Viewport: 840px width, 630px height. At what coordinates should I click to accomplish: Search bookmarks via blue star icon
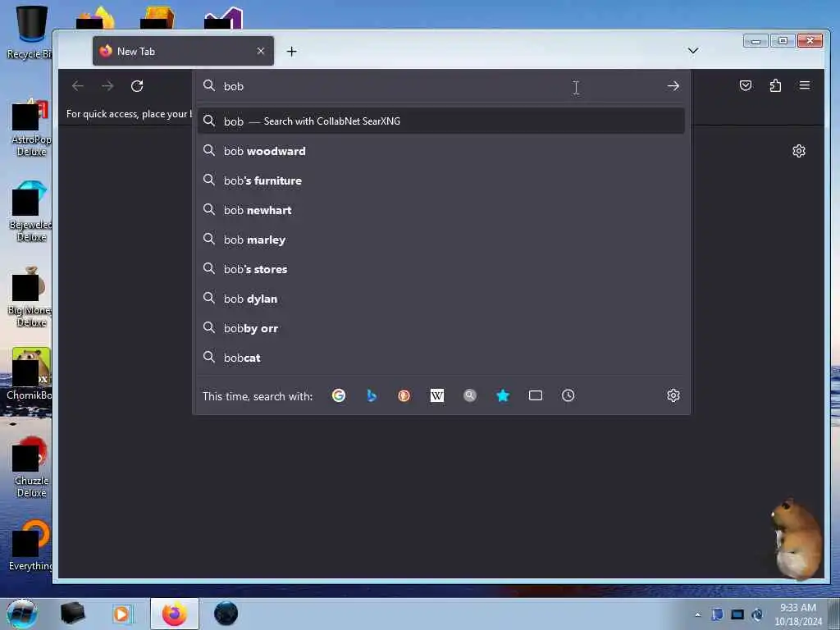503,395
